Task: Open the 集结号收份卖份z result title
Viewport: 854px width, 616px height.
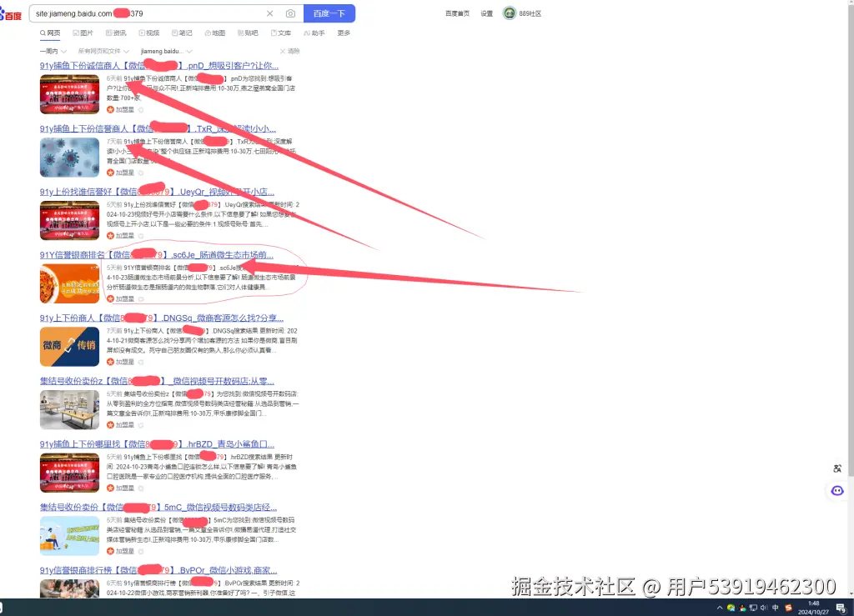Action: pos(157,382)
